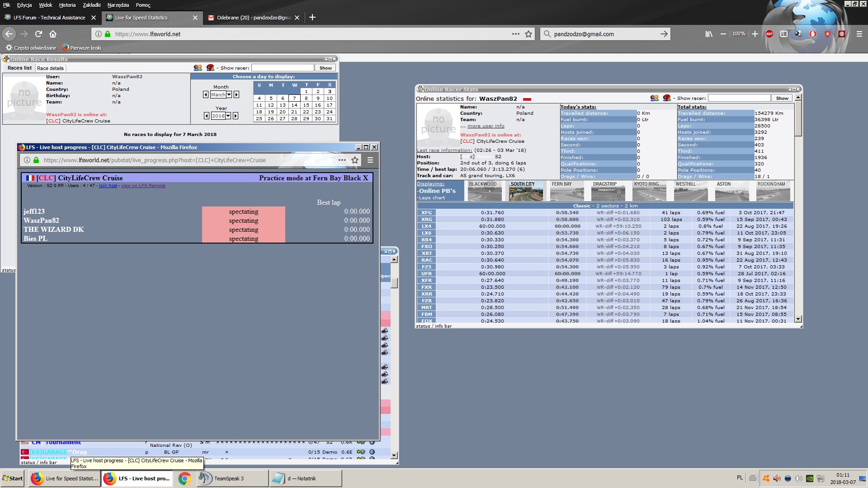Open Chrome from the taskbar
Screen dimensions: 868x488
pos(184,479)
